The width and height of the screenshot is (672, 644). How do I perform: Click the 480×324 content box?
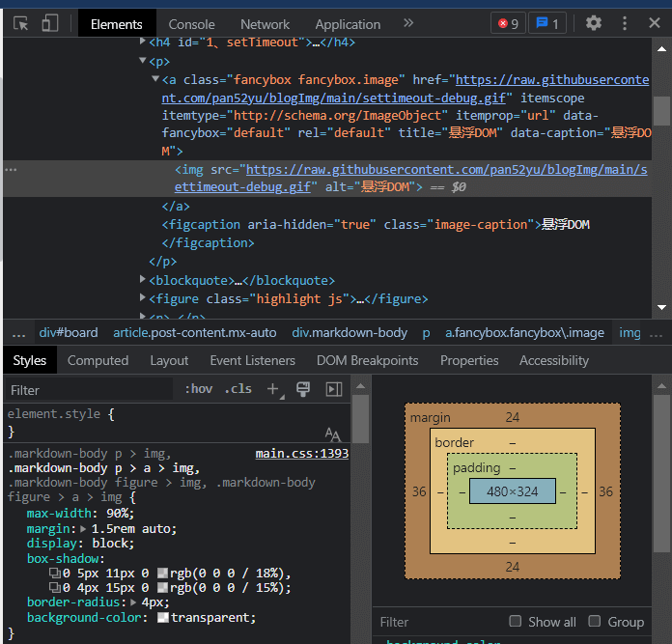click(x=513, y=491)
